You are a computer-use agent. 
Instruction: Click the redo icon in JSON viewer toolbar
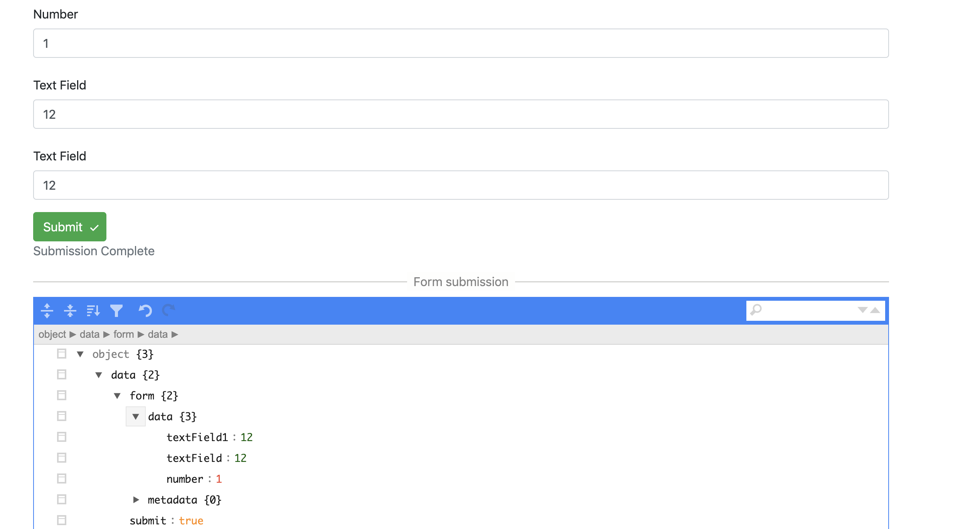169,310
